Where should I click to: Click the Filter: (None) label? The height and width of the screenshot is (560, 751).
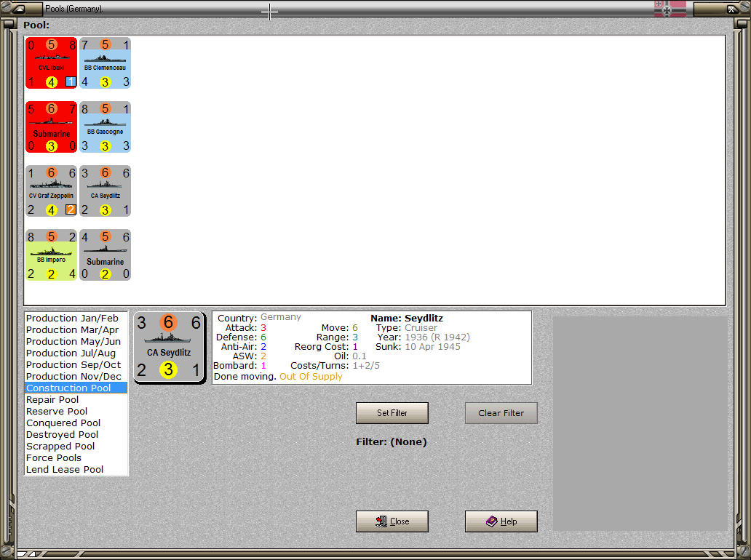coord(392,441)
